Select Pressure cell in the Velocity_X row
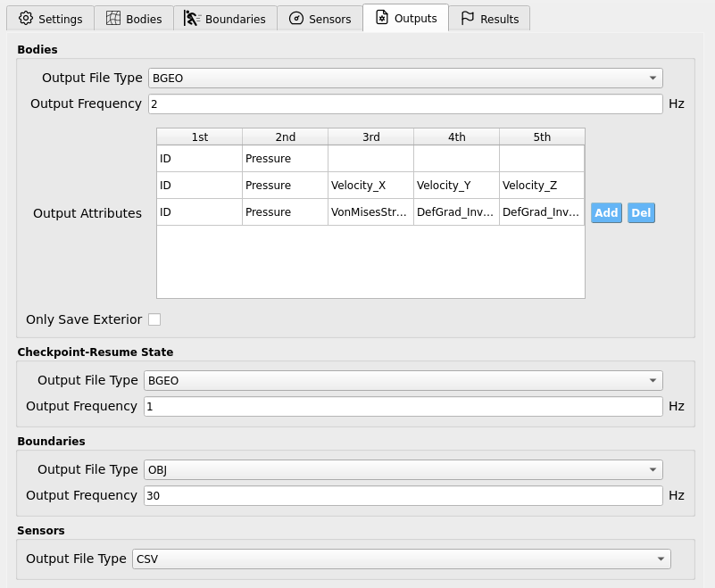This screenshot has width=715, height=588. (x=285, y=186)
